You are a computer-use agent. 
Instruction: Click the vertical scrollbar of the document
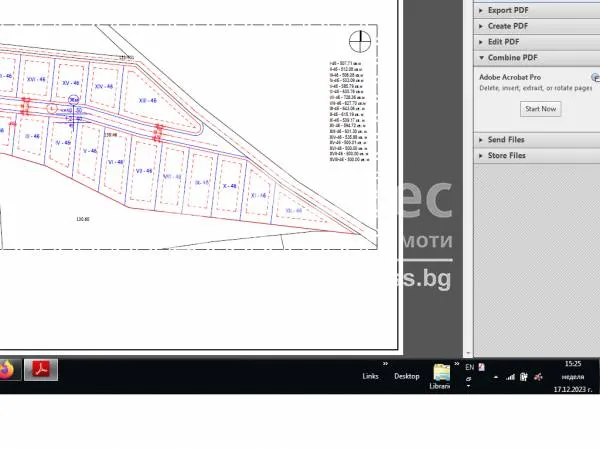click(x=467, y=180)
